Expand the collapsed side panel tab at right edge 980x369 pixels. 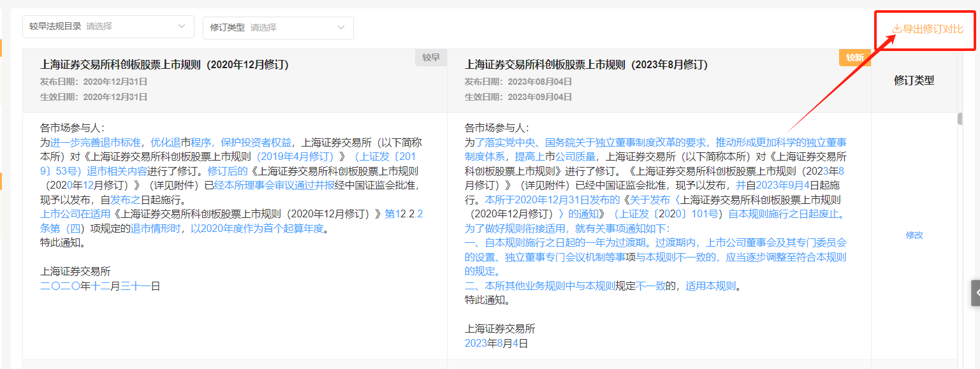(x=976, y=293)
